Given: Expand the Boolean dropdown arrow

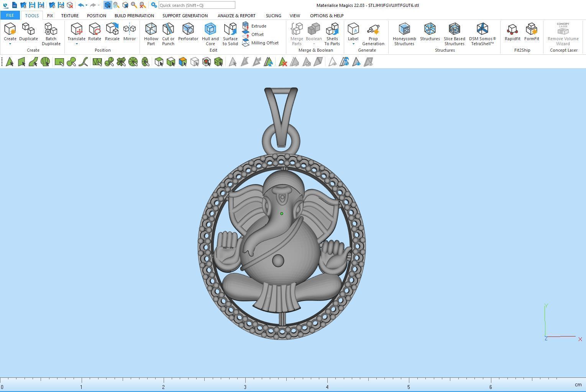Looking at the screenshot, I should tap(314, 44).
